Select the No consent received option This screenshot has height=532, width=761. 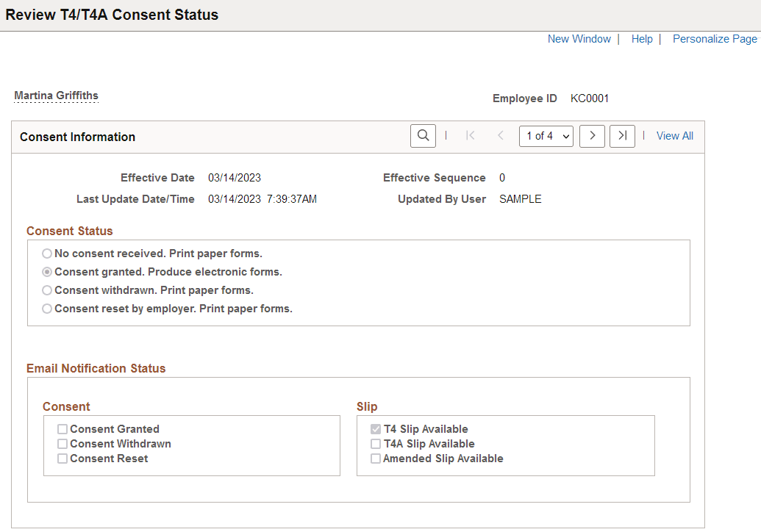(46, 253)
